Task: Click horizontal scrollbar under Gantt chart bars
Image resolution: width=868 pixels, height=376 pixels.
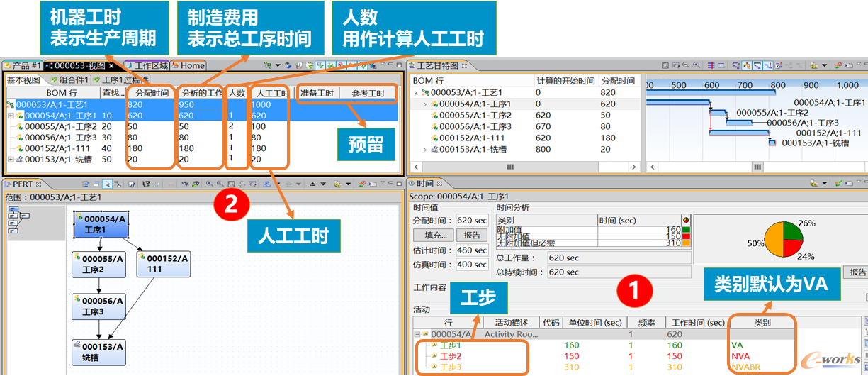Action: click(756, 167)
